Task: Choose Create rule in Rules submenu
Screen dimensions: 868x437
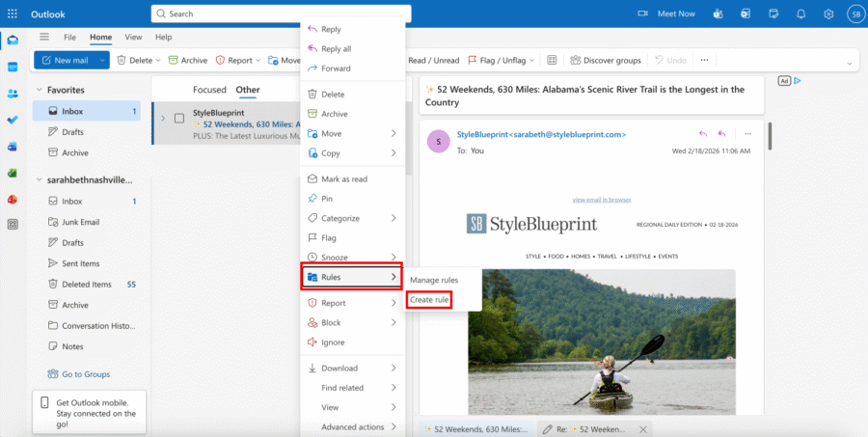Action: tap(429, 300)
